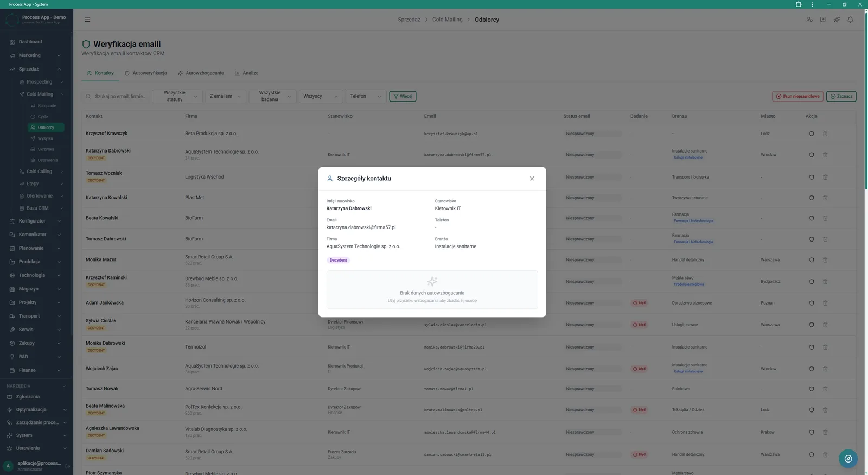This screenshot has width=868, height=475.
Task: Select the Odbiorcy sidebar item
Action: pyautogui.click(x=46, y=128)
